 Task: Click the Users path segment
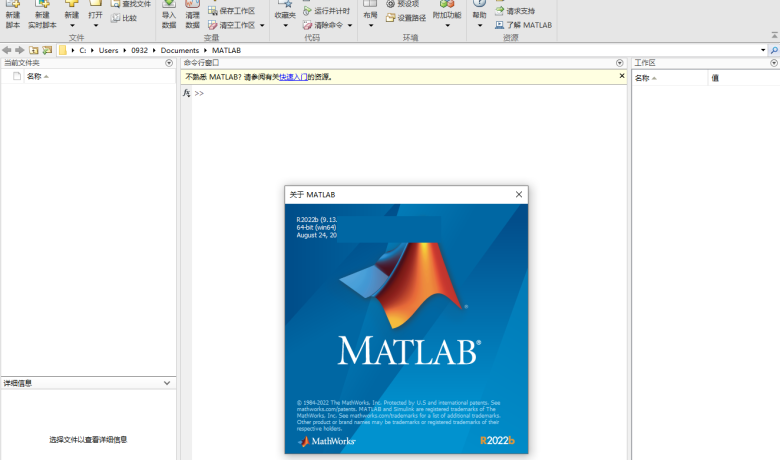click(x=108, y=50)
